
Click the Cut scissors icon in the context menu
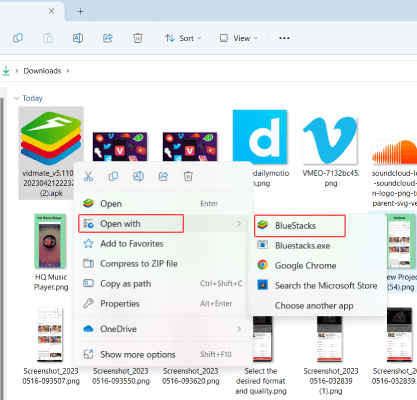pyautogui.click(x=88, y=176)
